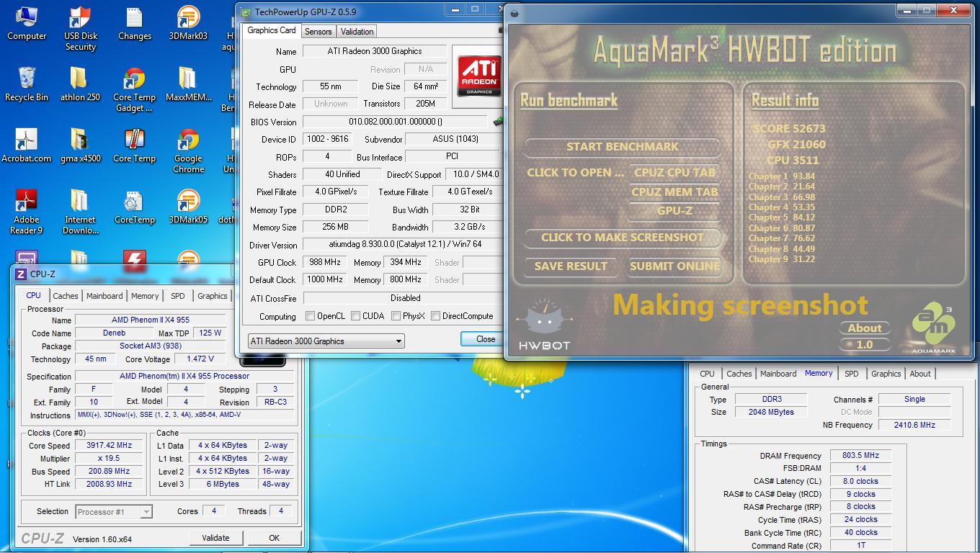Image resolution: width=980 pixels, height=553 pixels.
Task: Check the PhysX checkbox
Action: [x=396, y=316]
